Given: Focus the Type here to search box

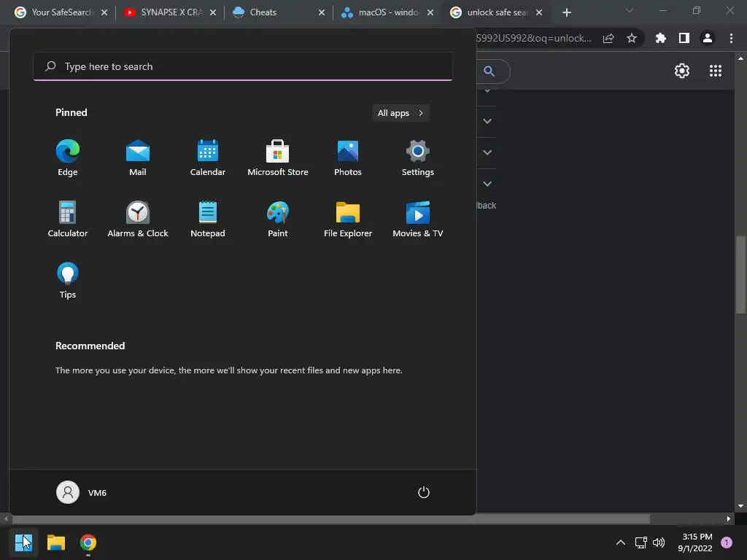Looking at the screenshot, I should click(x=243, y=66).
